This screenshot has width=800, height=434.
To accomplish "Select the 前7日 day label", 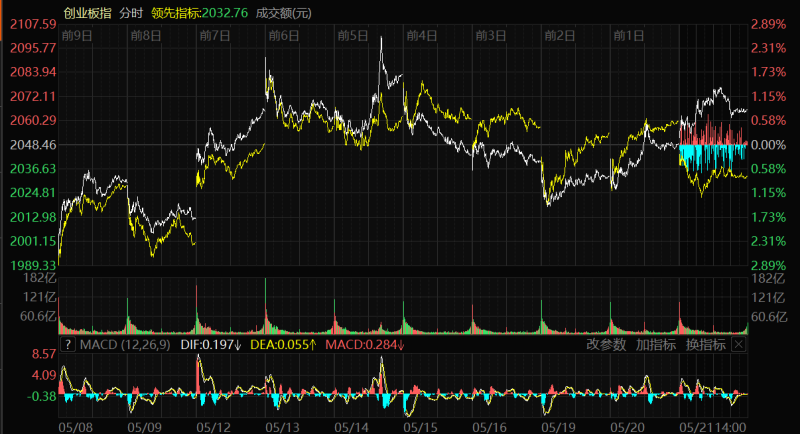I will tap(215, 36).
